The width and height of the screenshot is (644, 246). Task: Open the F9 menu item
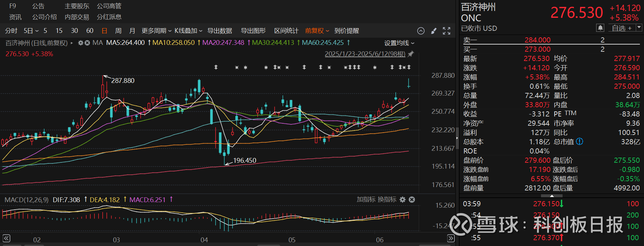(13, 6)
